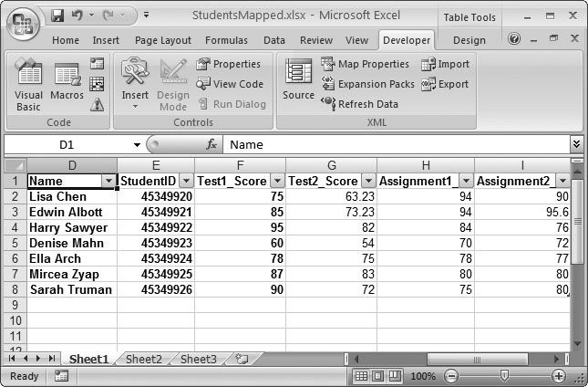Open the Test1_Score filter dropdown
Screen dimensions: 588x387
click(277, 181)
